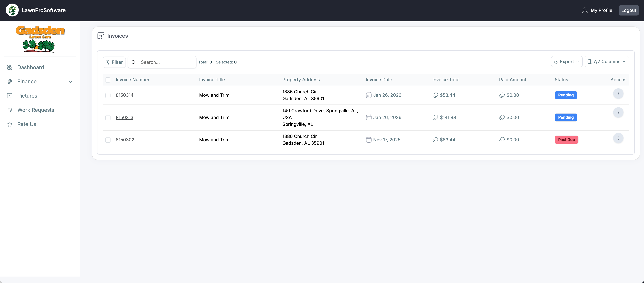Check the select-all checkbox in the table header

point(108,80)
